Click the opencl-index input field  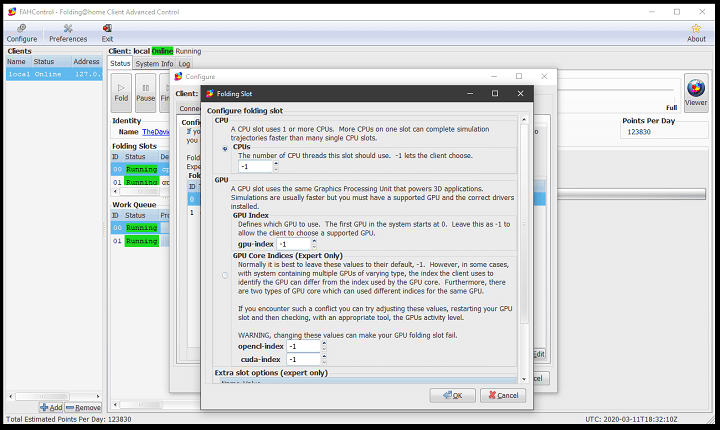click(300, 345)
